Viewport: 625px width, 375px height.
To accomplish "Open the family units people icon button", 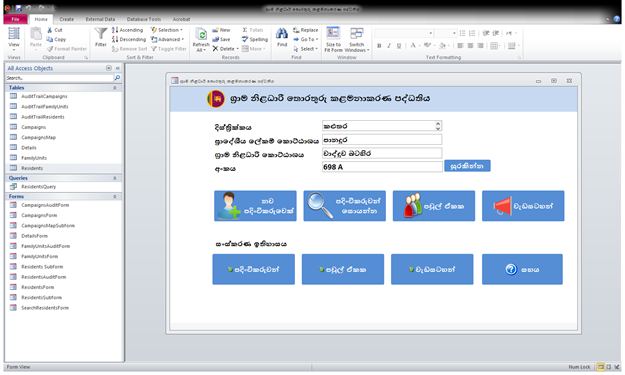I will click(x=434, y=206).
